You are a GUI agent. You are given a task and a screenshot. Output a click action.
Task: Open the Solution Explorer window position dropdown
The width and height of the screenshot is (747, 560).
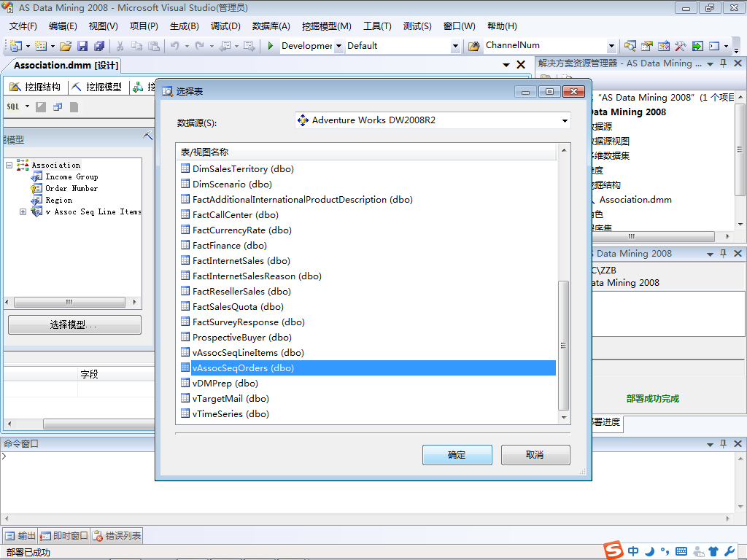coord(710,64)
